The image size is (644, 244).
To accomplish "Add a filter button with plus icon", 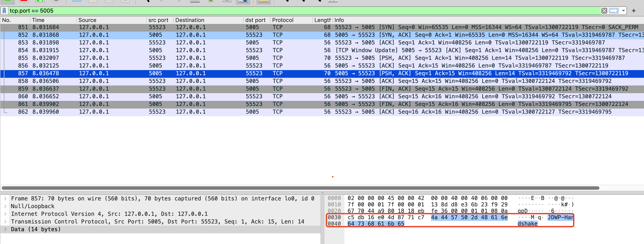I will [x=634, y=11].
